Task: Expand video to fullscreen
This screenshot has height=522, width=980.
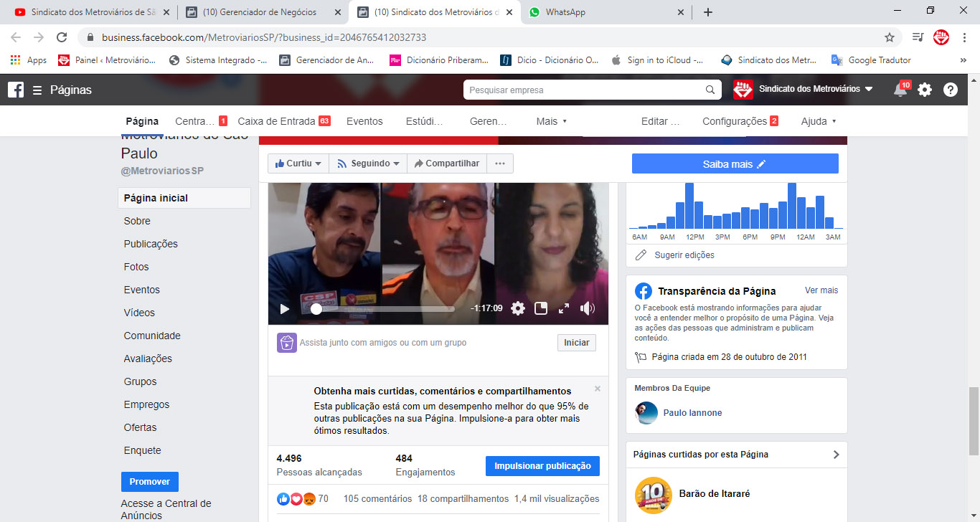Action: pyautogui.click(x=564, y=308)
